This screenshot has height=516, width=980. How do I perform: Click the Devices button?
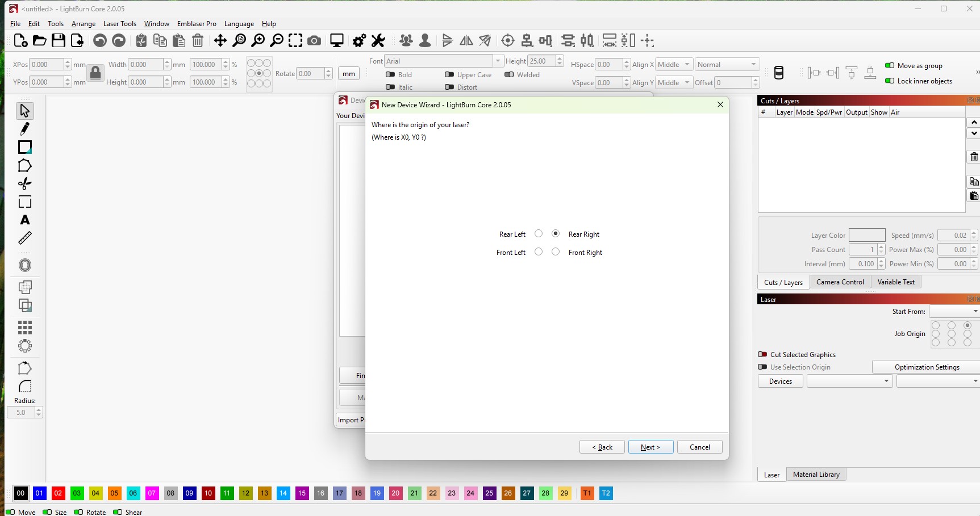(x=781, y=381)
